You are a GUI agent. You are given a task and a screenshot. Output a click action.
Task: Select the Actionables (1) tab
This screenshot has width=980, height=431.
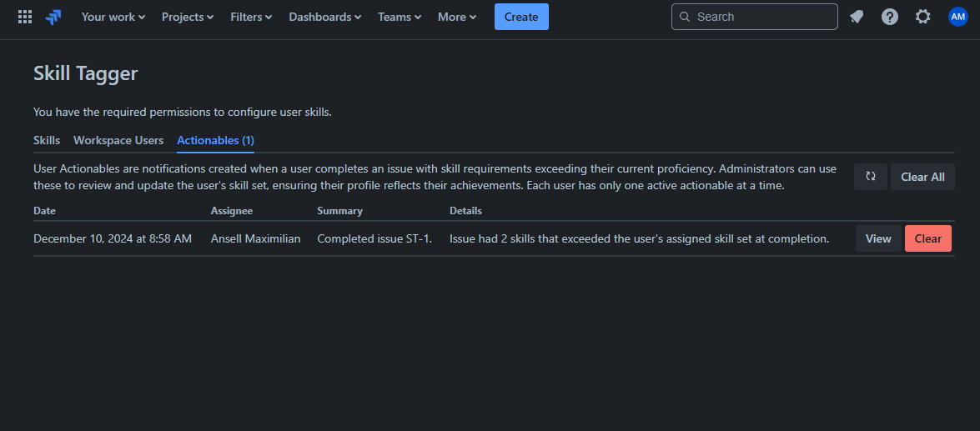pyautogui.click(x=215, y=140)
